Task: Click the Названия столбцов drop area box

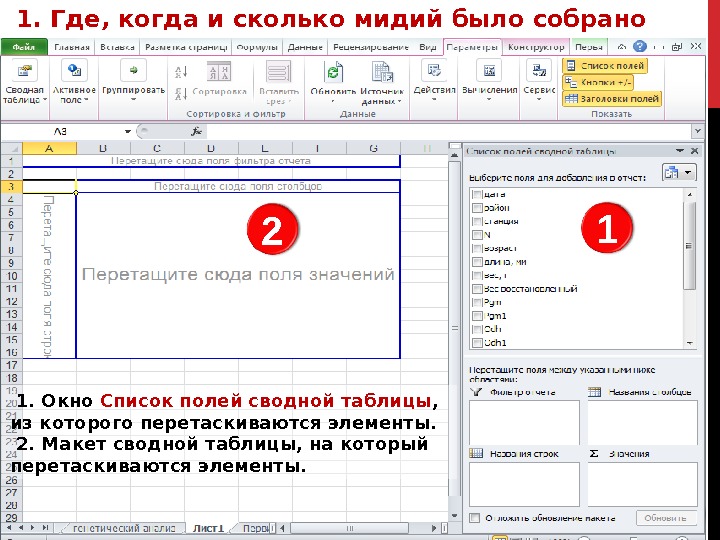Action: (x=642, y=422)
